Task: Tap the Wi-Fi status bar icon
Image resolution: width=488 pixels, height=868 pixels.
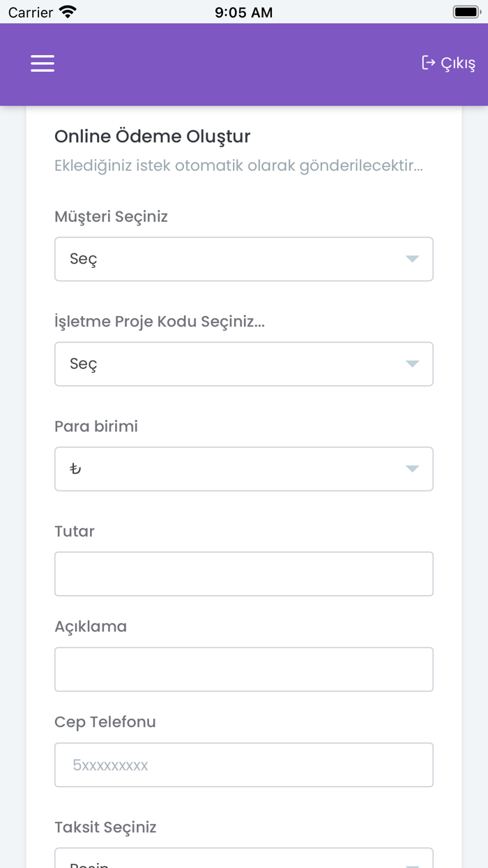Action: (x=68, y=12)
